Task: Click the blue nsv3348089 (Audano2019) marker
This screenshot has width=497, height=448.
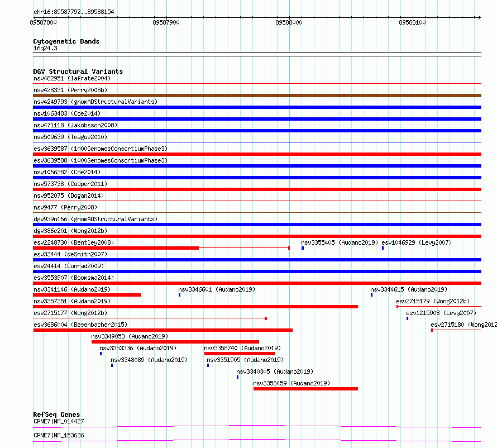Action: [112, 365]
